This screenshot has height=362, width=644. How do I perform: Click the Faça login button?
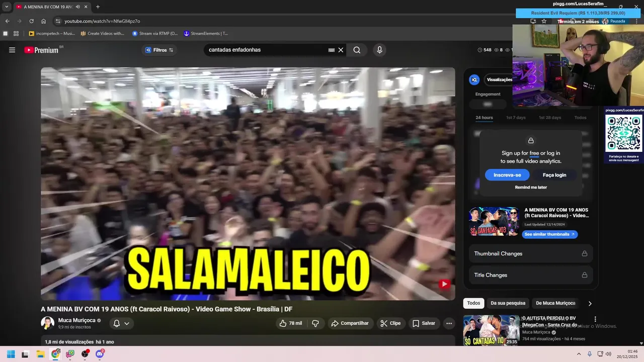coord(554,175)
